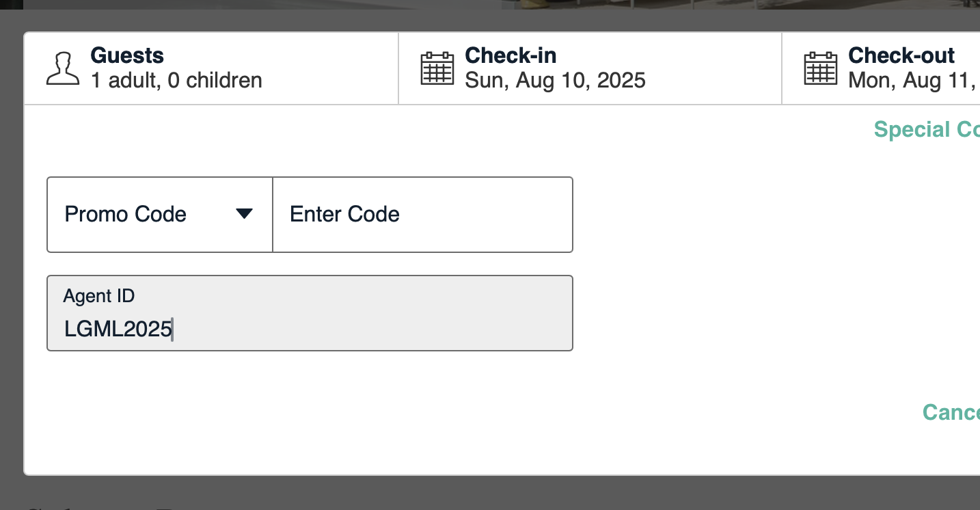Click the Guests person silhouette icon
Screen dimensions: 980x510
point(63,68)
